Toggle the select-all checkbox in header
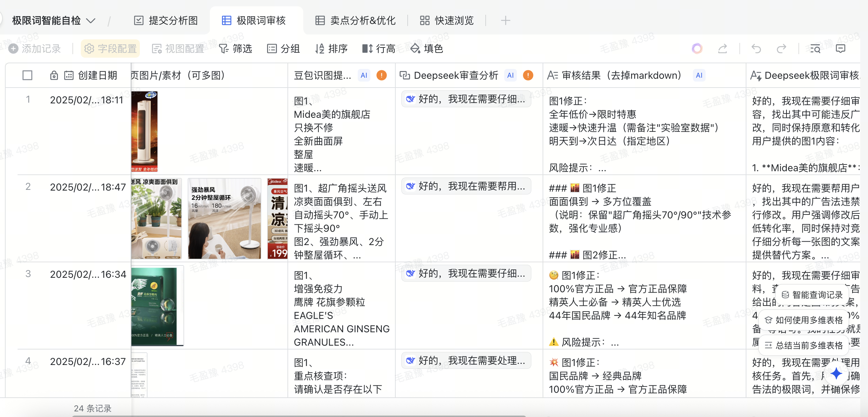868x417 pixels. click(x=27, y=75)
